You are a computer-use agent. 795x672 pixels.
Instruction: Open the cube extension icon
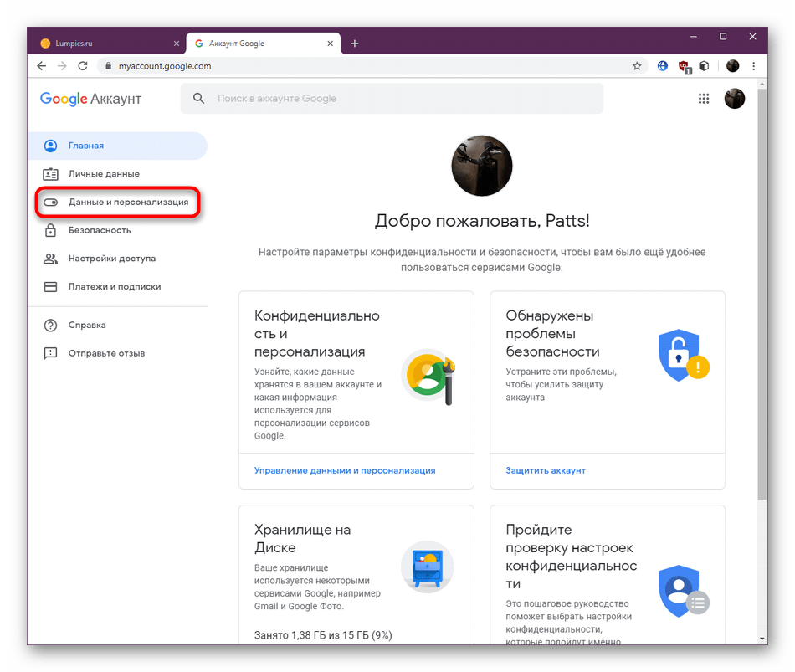(705, 66)
